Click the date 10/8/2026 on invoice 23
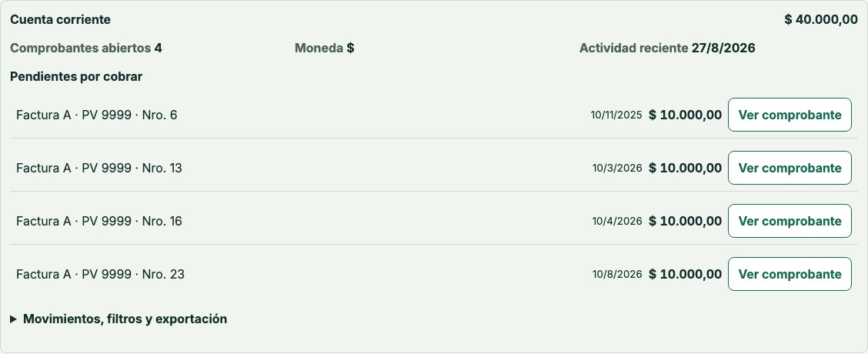Screen dimensions: 868x354 [617, 275]
